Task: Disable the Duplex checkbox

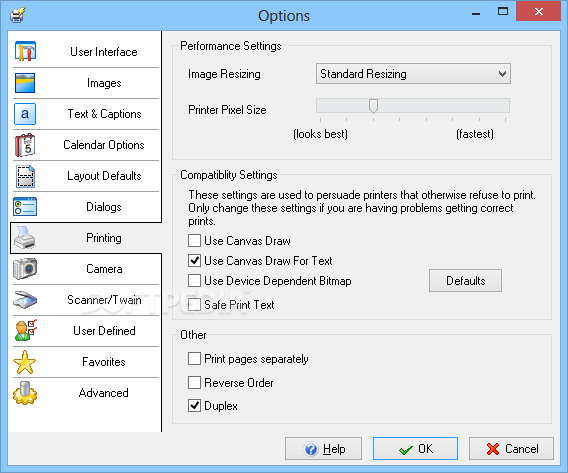Action: (195, 406)
